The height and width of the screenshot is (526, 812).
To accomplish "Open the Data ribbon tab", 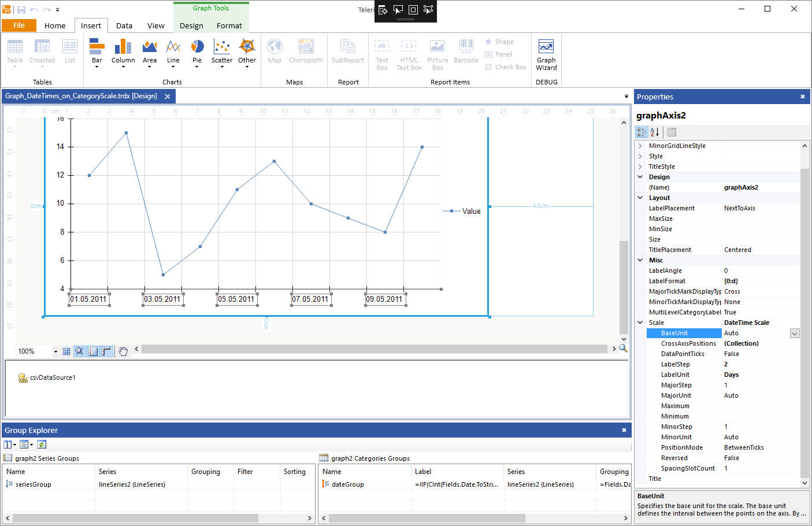I will click(x=124, y=25).
